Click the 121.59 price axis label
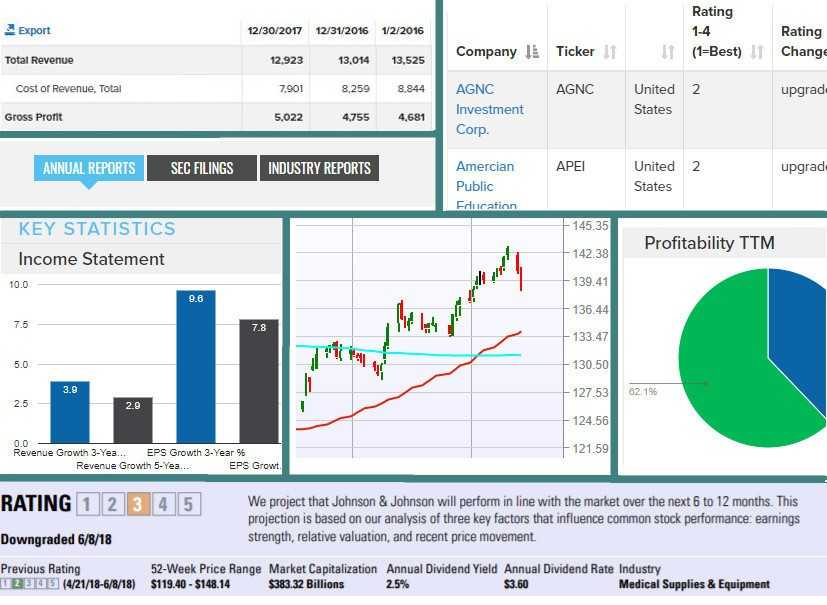The height and width of the screenshot is (605, 827). click(590, 449)
